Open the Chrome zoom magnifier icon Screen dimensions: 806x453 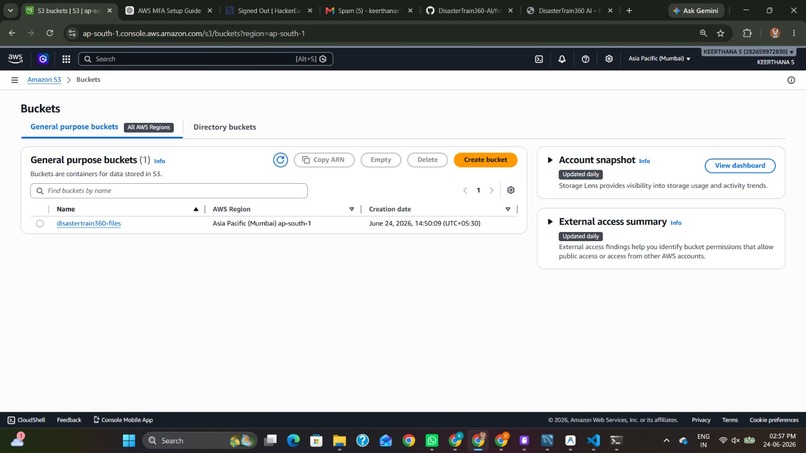703,33
